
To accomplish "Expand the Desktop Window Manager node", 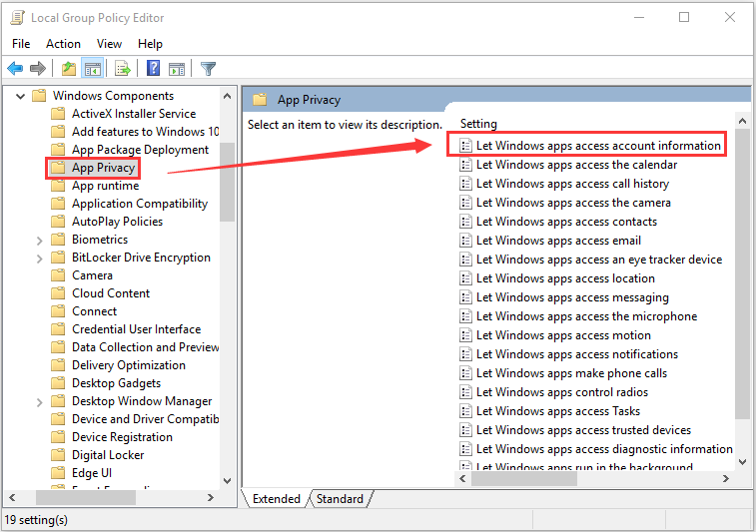I will (x=40, y=402).
